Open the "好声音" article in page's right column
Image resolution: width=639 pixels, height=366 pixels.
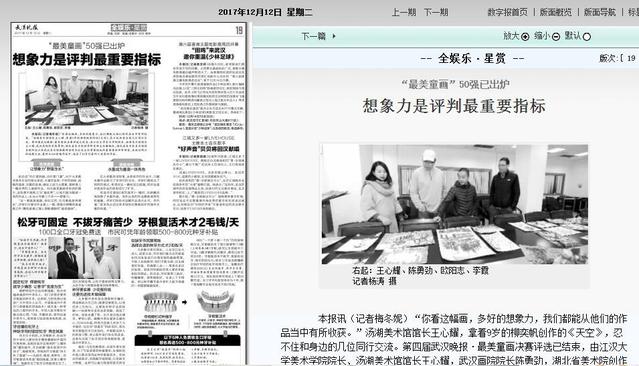(208, 149)
